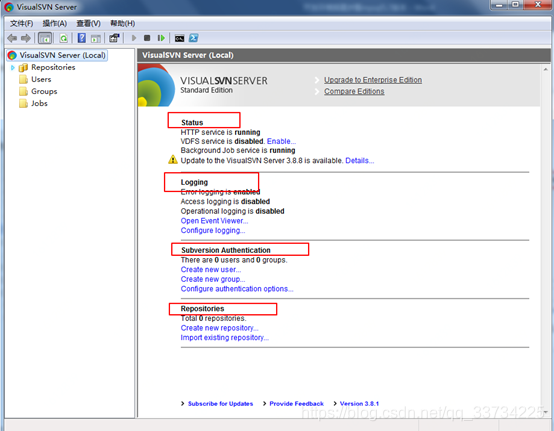
Task: Click 'HTTP service is running' text
Action: [x=220, y=132]
